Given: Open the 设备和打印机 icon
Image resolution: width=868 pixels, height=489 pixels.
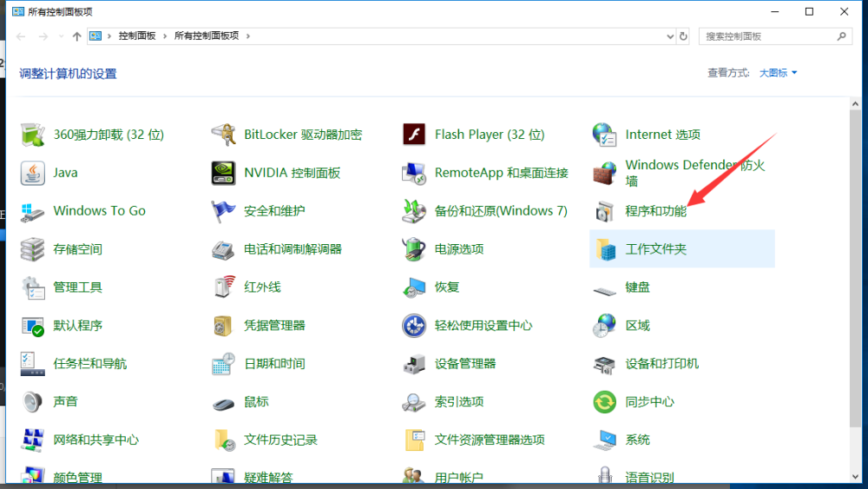Looking at the screenshot, I should [x=604, y=364].
